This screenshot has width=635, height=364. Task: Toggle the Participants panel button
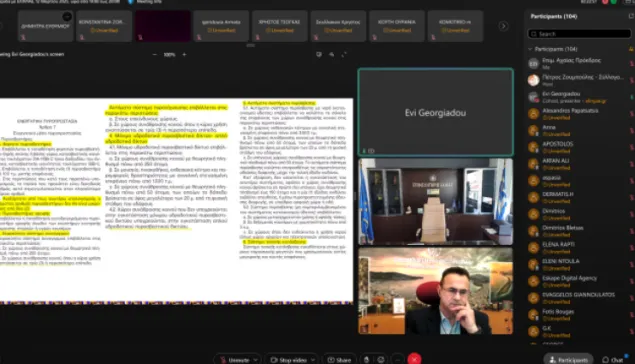[568, 360]
